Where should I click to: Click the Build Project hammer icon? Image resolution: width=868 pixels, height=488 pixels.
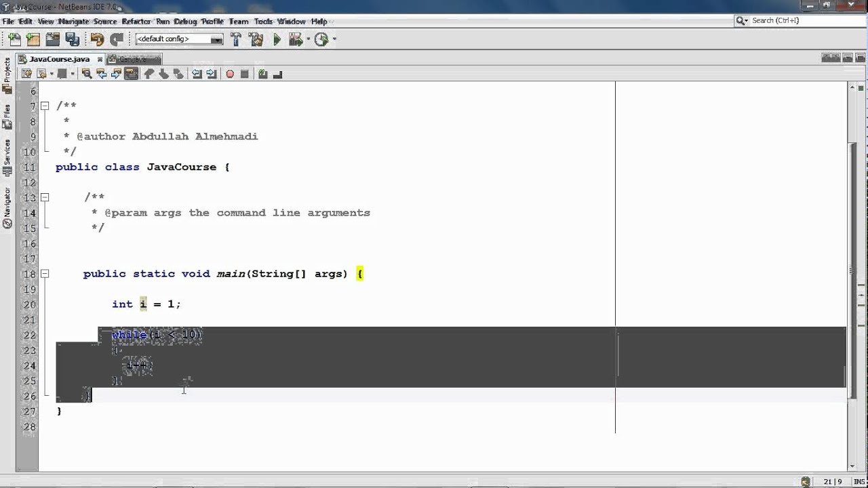pyautogui.click(x=236, y=39)
